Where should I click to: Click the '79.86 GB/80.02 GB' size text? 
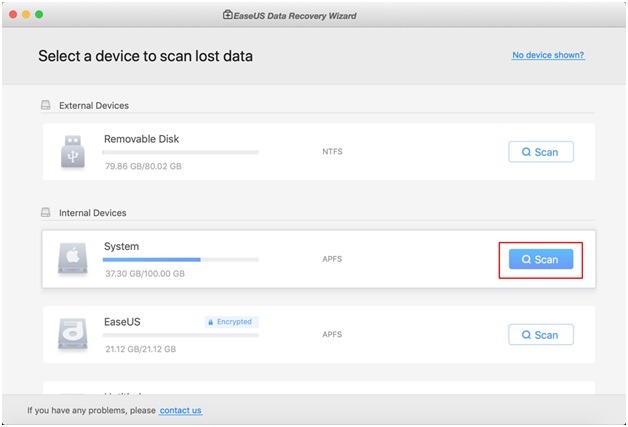[143, 166]
